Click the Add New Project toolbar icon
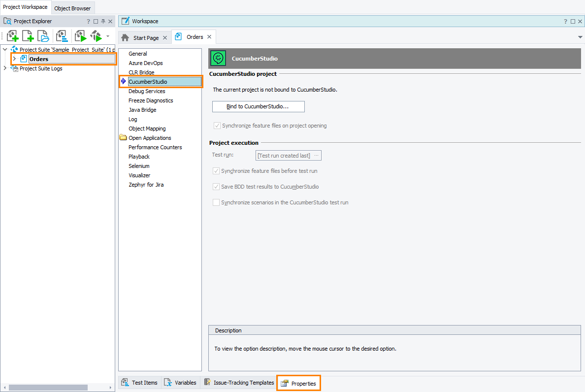 tap(12, 36)
